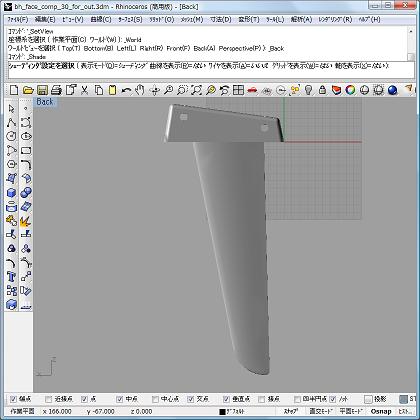Viewport: 420px width, 420px height.
Task: Click the Explode tool in left toolbar
Action: 26,221
